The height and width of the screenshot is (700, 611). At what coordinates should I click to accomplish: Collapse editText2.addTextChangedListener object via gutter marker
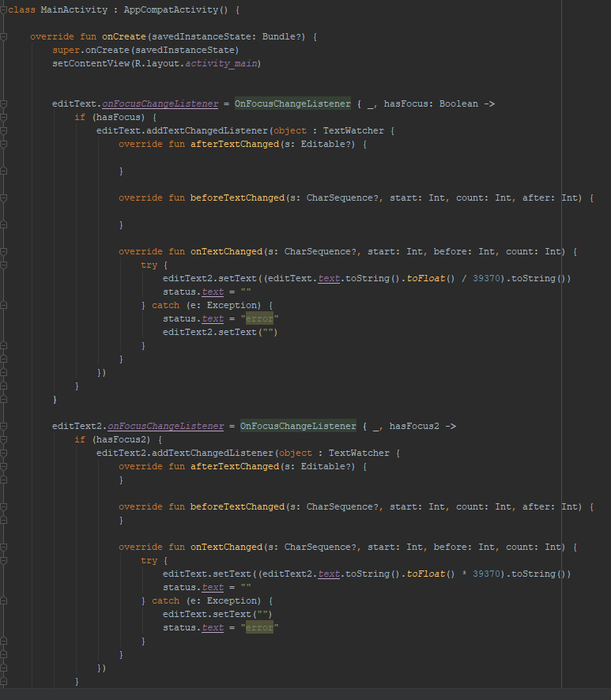coord(3,453)
